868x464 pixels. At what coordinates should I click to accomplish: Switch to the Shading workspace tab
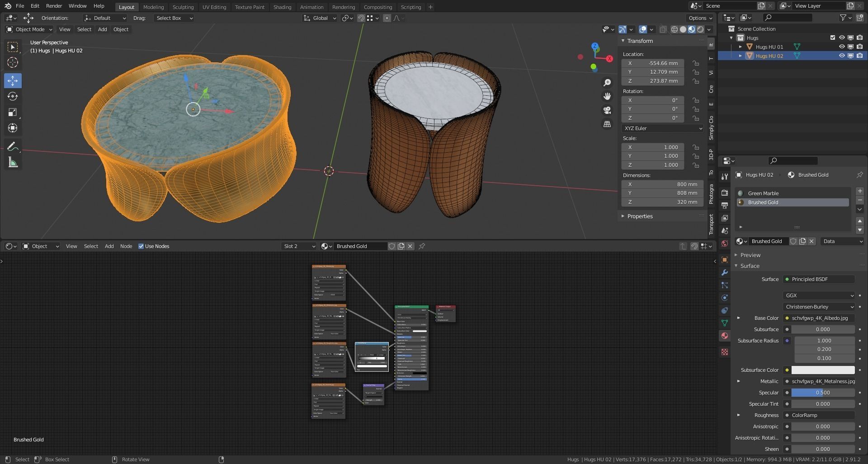pyautogui.click(x=282, y=7)
